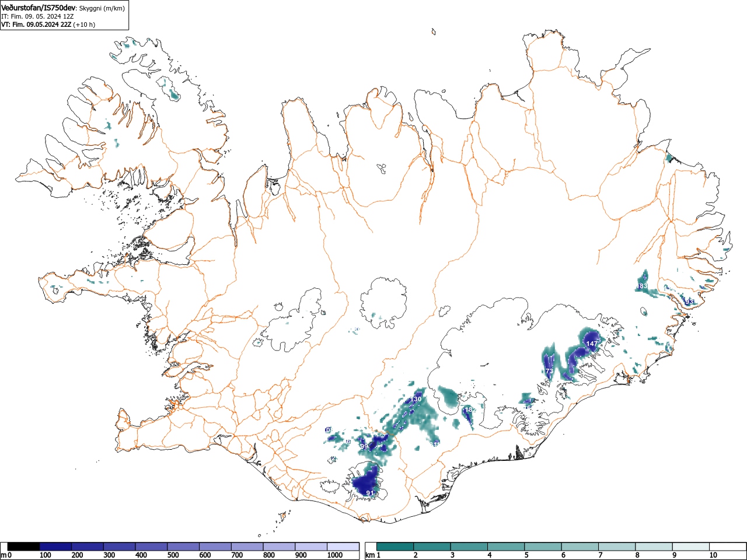Click the 500–600 m purple legend block
The width and height of the screenshot is (747, 560).
tap(183, 547)
